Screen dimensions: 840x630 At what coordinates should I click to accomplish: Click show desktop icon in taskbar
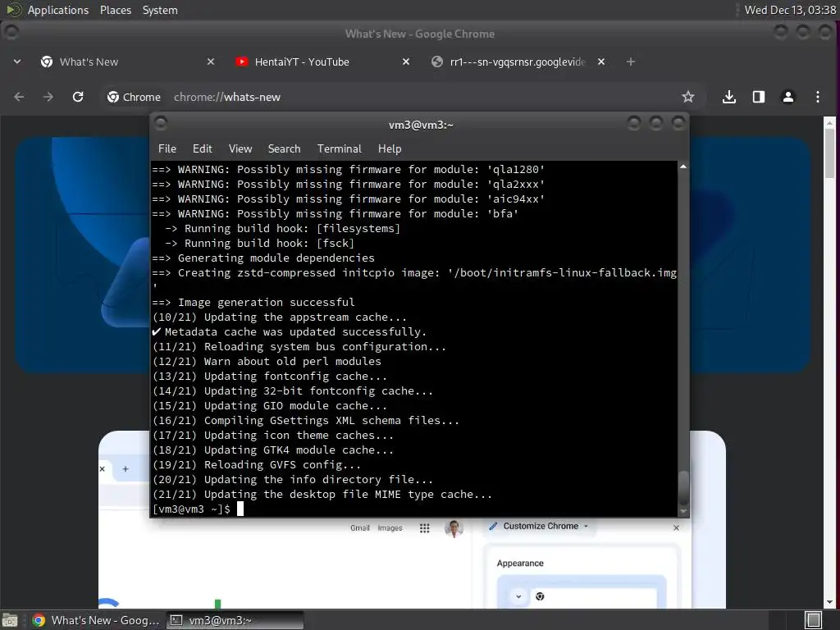coord(10,620)
